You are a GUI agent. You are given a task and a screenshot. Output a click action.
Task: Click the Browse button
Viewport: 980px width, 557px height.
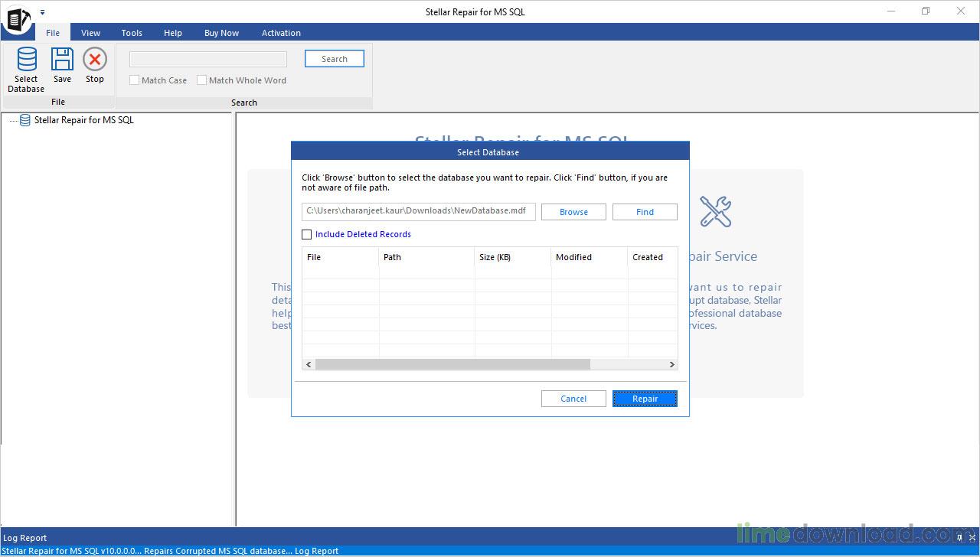click(573, 212)
